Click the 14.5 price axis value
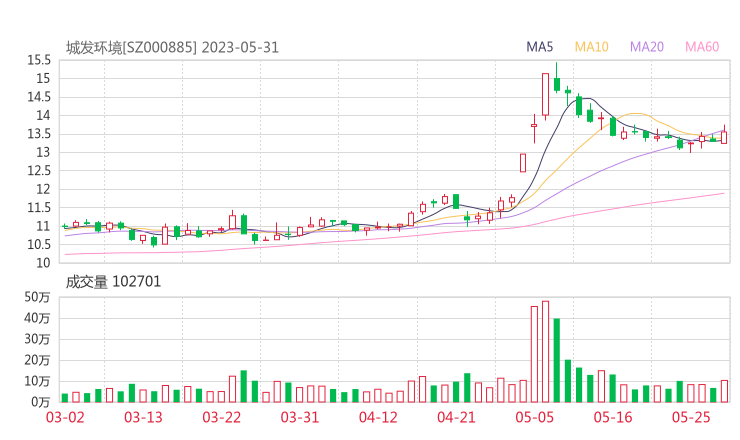 pos(39,97)
